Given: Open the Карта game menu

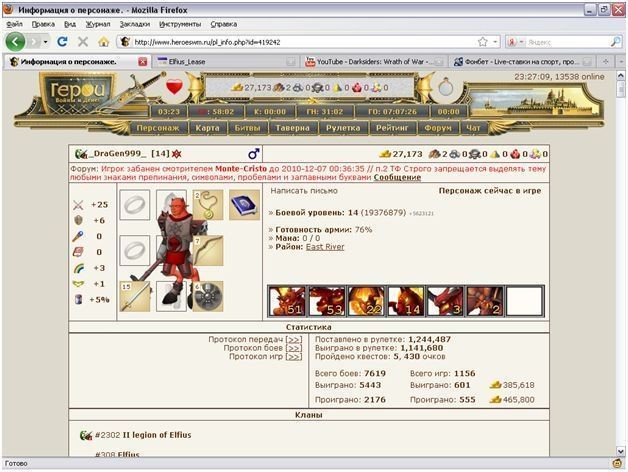Looking at the screenshot, I should (x=207, y=128).
